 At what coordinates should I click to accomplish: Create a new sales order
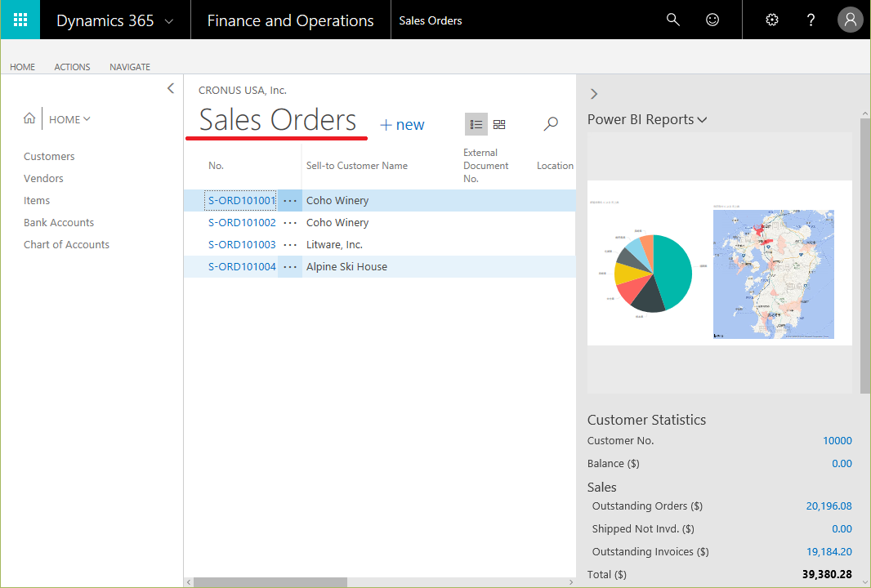tap(402, 125)
